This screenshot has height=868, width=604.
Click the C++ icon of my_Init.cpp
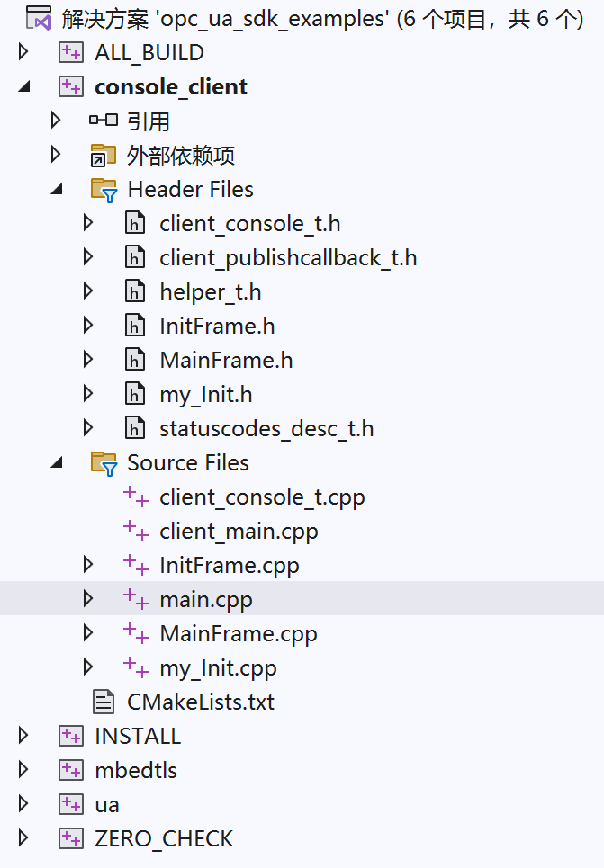(x=136, y=667)
